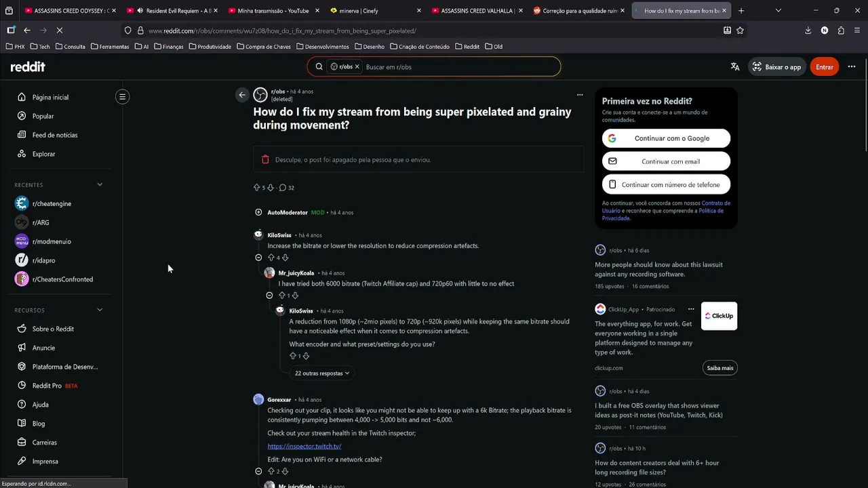Open a new browser tab
Screen dimensions: 868x488
[741, 11]
